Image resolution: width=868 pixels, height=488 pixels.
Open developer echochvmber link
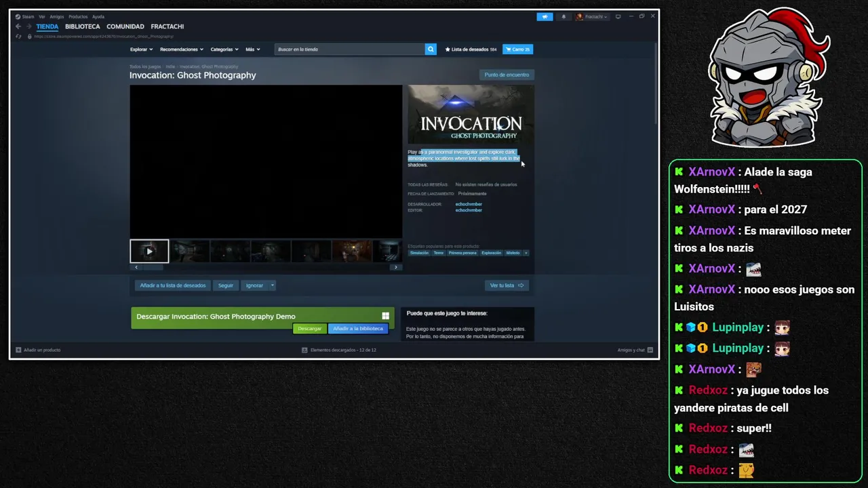pyautogui.click(x=469, y=204)
